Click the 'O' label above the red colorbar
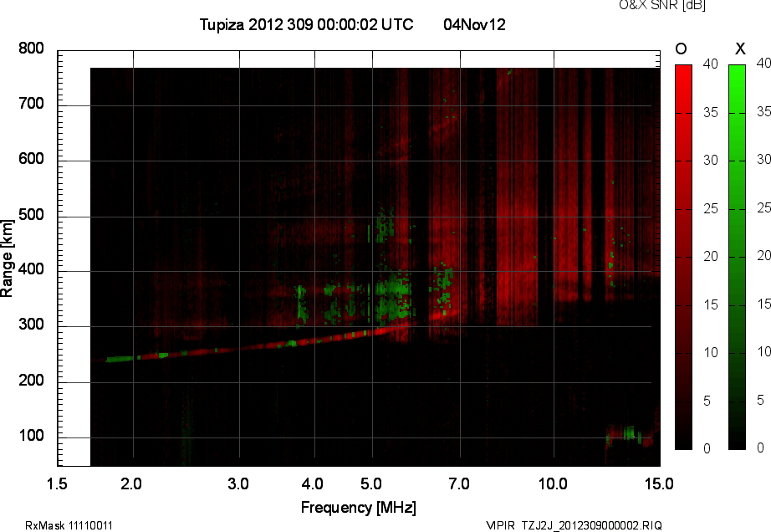The height and width of the screenshot is (532, 771). (x=681, y=49)
